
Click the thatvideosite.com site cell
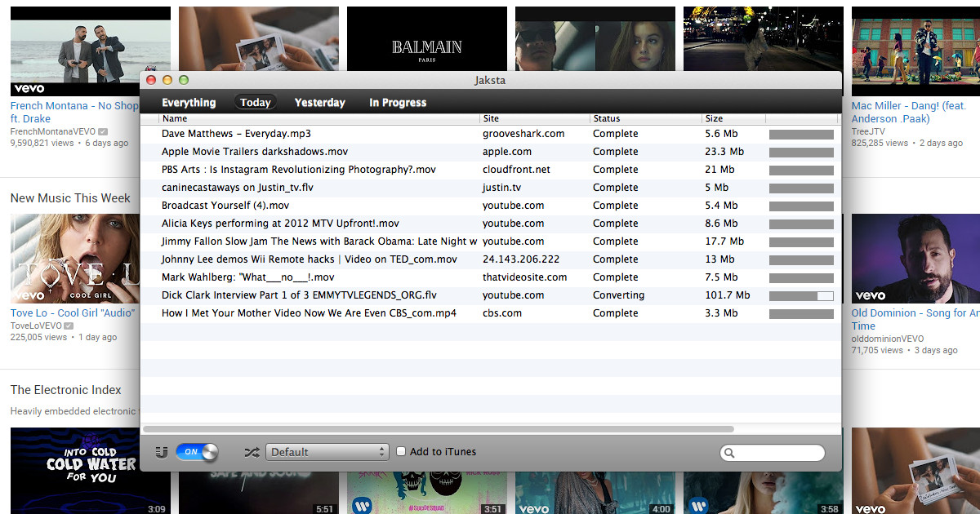pyautogui.click(x=524, y=277)
